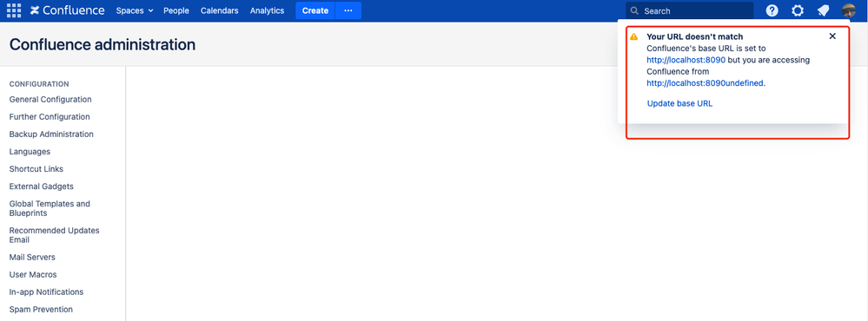Open Backup Administration

click(x=51, y=134)
